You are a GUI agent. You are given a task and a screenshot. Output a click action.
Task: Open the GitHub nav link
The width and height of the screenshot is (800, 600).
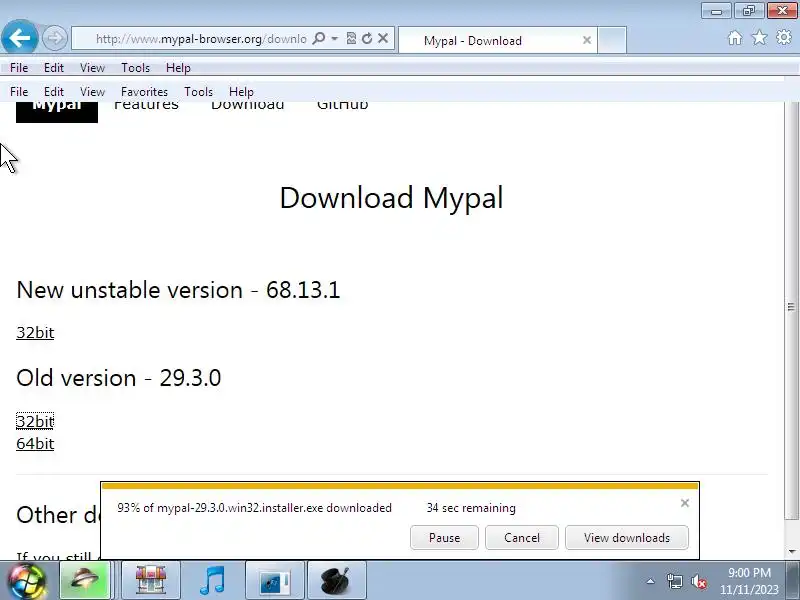pyautogui.click(x=342, y=106)
